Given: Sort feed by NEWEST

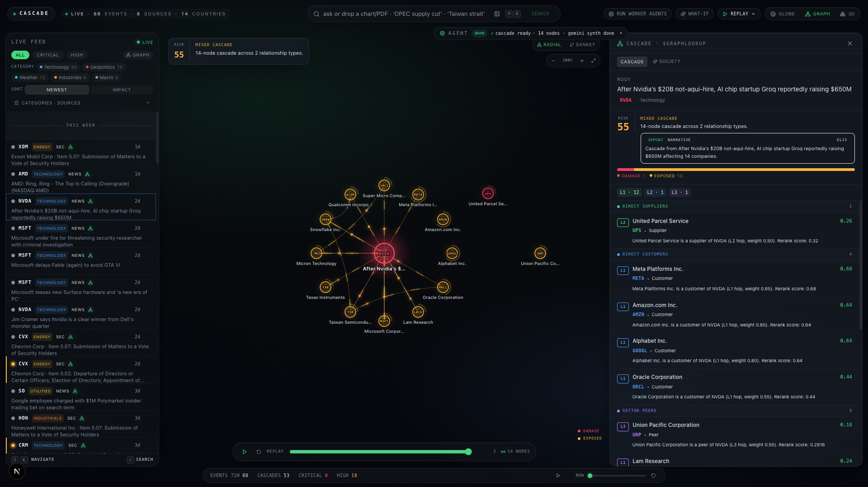Looking at the screenshot, I should (x=57, y=90).
